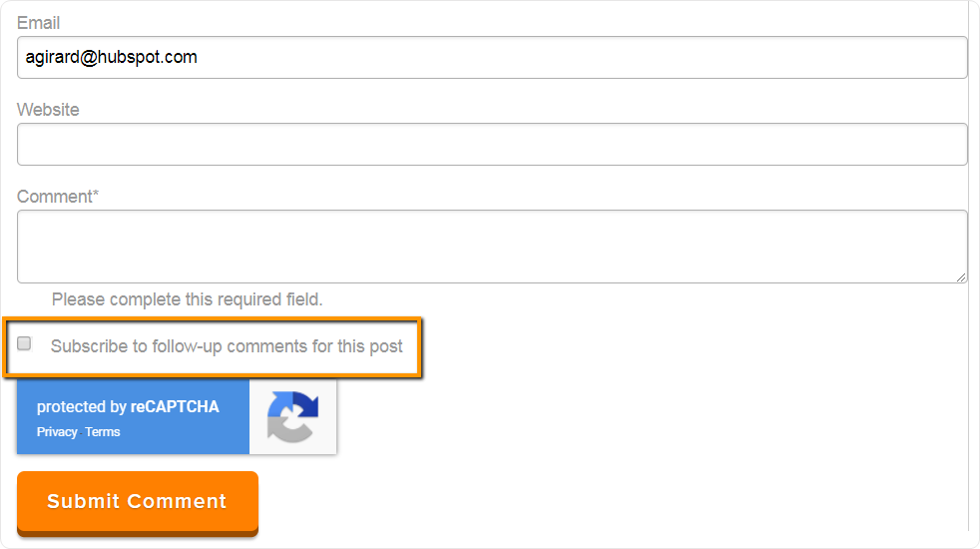Click the word 'post' in subscribe label
Image resolution: width=980 pixels, height=549 pixels.
click(x=385, y=346)
